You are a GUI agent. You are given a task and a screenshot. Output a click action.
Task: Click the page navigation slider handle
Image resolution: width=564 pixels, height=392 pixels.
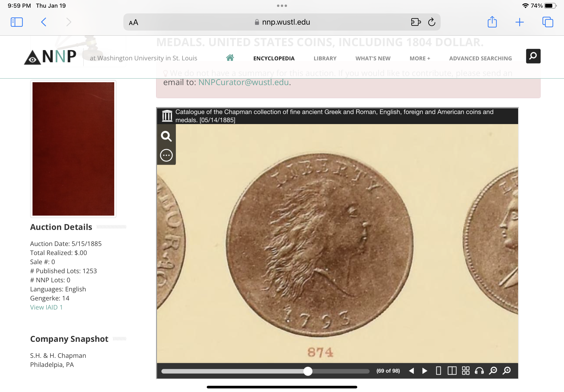tap(308, 371)
